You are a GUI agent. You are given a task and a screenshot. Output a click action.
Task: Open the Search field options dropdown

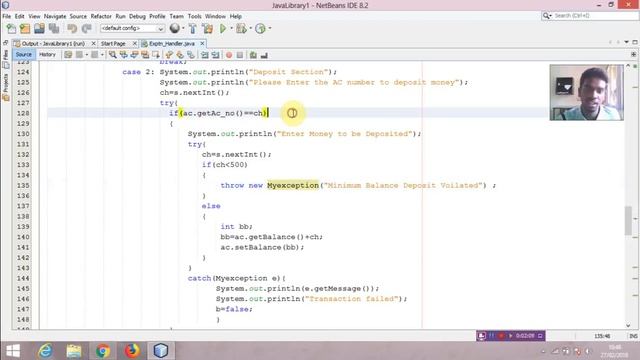pyautogui.click(x=547, y=16)
